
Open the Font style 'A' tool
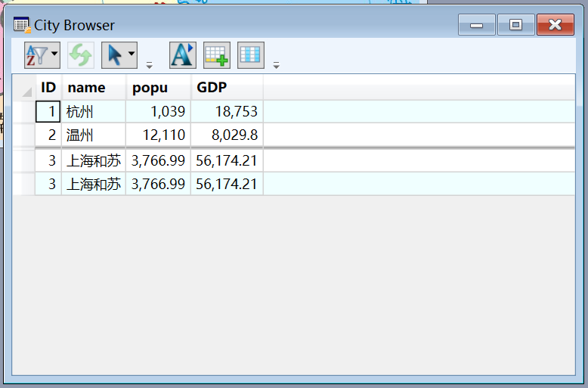[x=183, y=55]
